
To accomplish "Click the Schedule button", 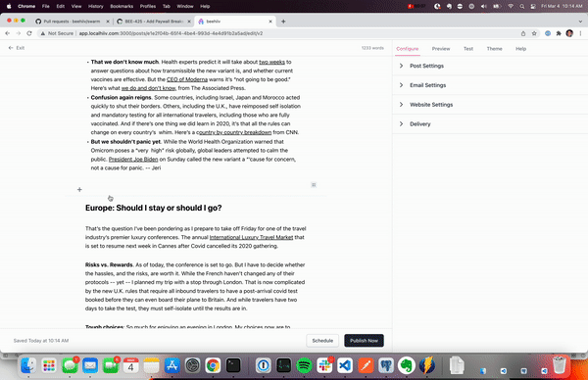I will (322, 341).
